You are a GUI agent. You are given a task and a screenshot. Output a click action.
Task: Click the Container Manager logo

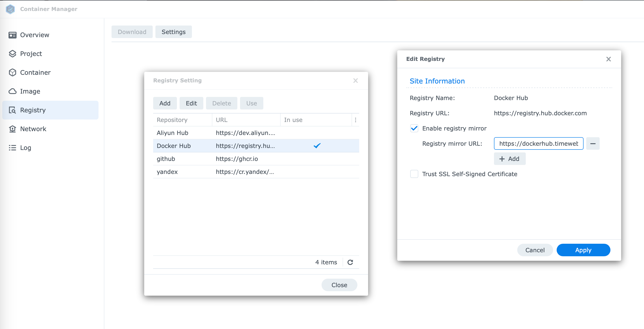(x=10, y=9)
